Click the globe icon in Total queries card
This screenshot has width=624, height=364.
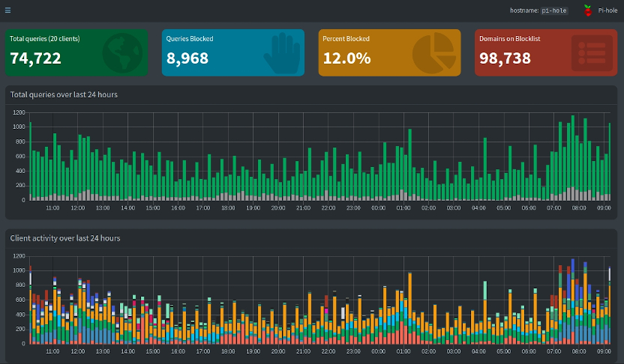tap(121, 53)
